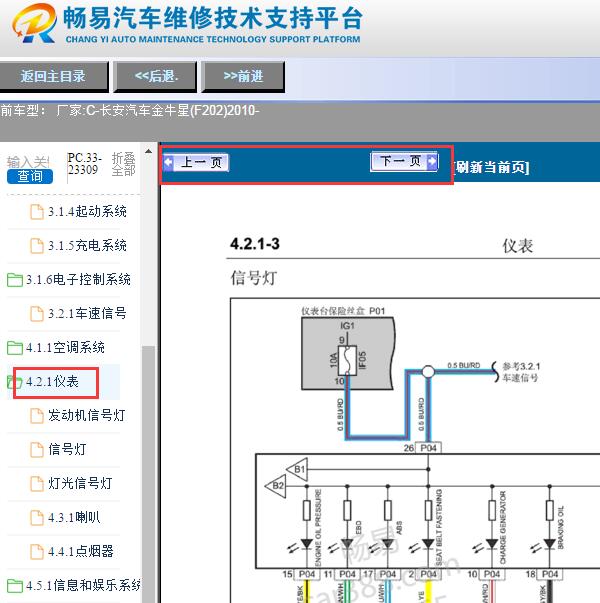Click the 参考3.2.1车速信号 reference in diagram

click(x=521, y=372)
